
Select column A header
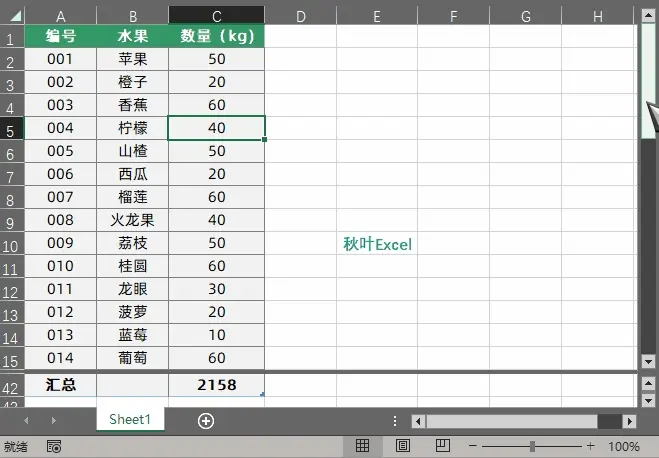point(61,16)
